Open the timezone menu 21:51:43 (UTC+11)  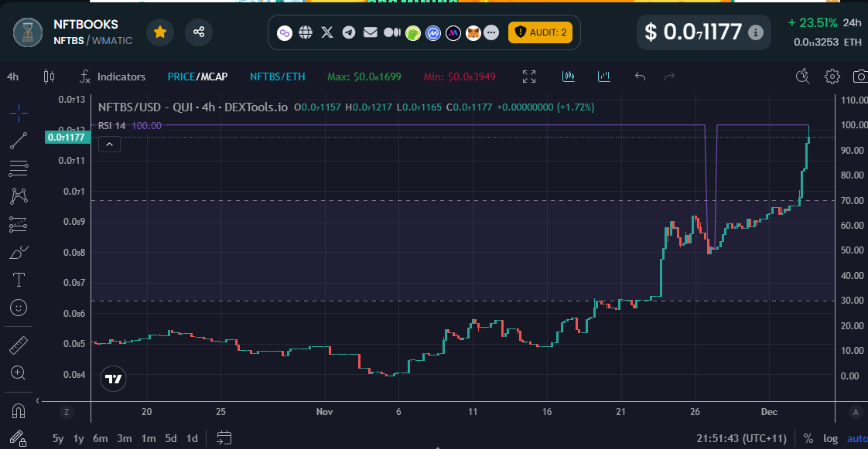tap(742, 438)
